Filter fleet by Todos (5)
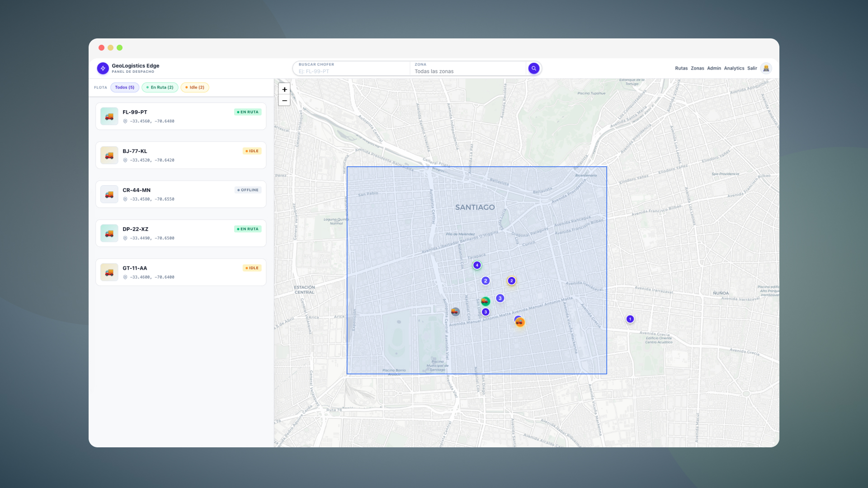Viewport: 868px width, 488px height. click(125, 87)
